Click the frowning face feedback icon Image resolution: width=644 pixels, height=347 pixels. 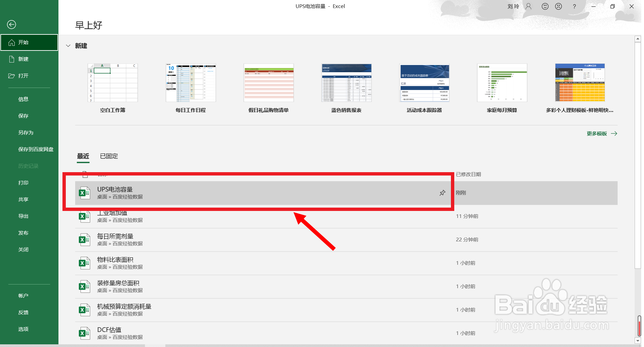[x=558, y=6]
